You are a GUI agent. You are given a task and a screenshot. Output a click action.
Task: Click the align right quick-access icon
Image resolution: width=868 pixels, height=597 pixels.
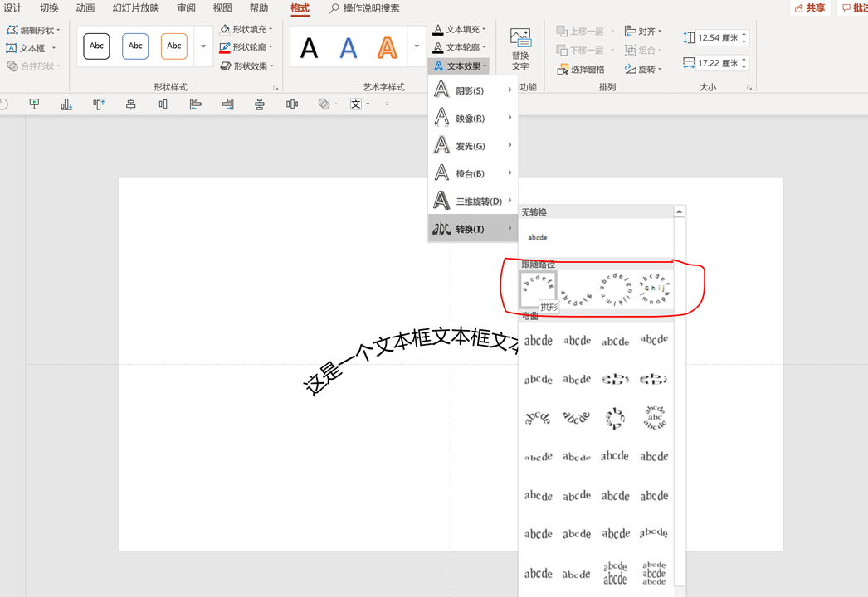(x=227, y=104)
